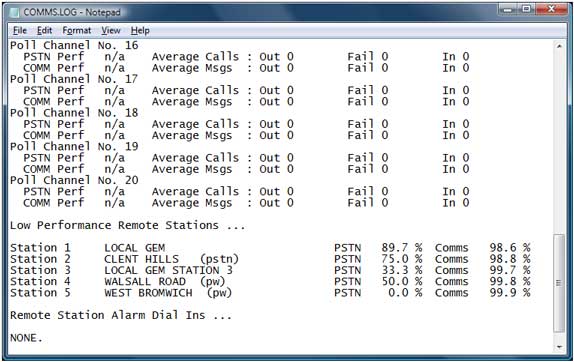Viewport: 574px width, 362px height.
Task: Click the PSTN value '89.7 %'
Action: (x=402, y=248)
